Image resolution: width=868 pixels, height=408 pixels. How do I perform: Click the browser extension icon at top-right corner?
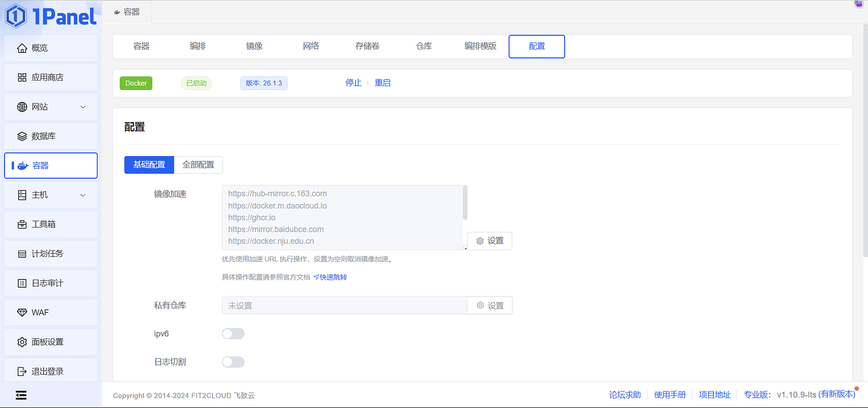[x=858, y=3]
